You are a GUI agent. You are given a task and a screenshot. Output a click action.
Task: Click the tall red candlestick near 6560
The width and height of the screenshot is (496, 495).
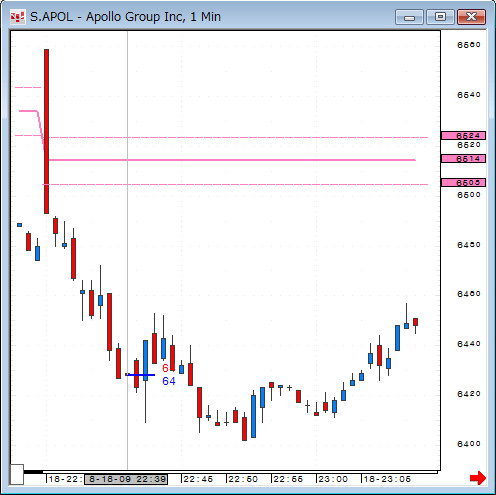pos(46,131)
